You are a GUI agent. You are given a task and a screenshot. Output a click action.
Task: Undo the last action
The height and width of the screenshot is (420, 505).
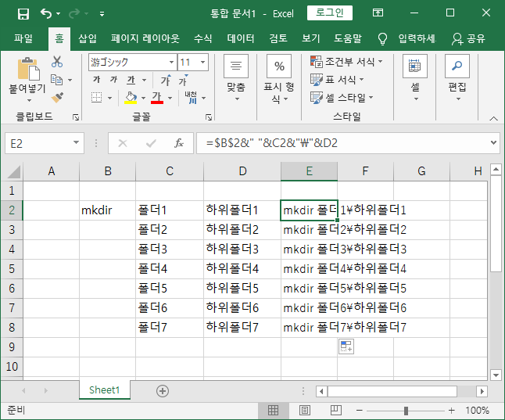tap(46, 13)
